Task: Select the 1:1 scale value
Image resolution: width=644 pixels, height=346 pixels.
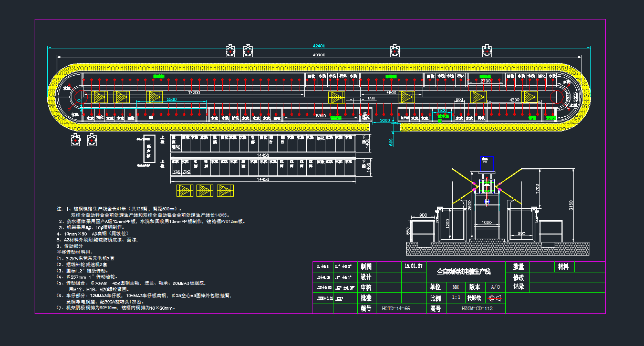Action: pos(456,298)
